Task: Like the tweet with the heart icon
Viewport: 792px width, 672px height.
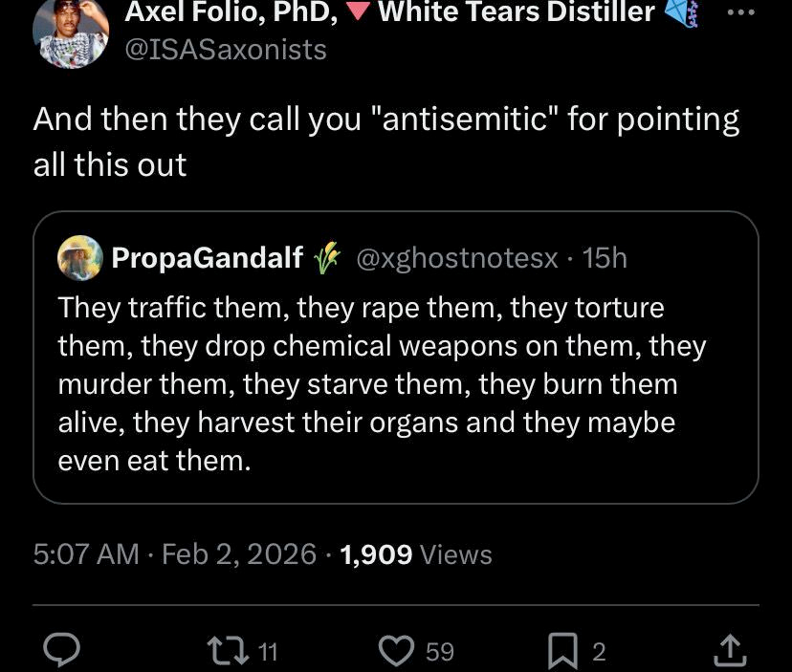Action: (x=394, y=651)
